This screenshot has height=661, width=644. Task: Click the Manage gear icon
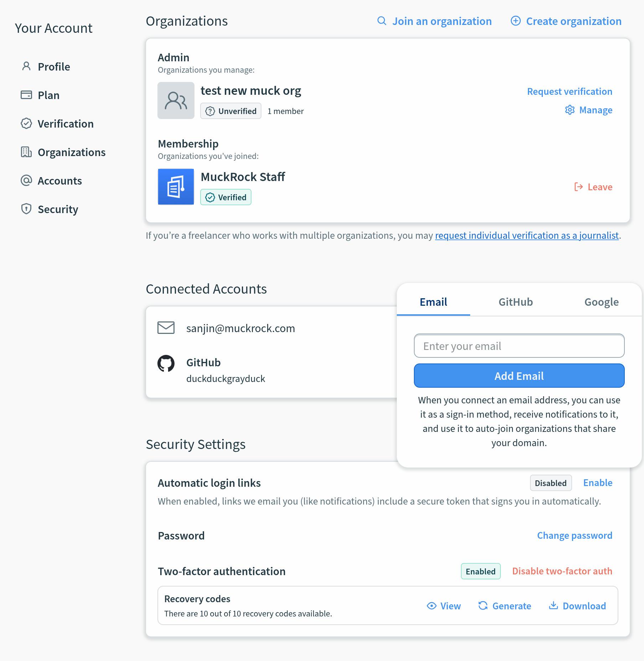(570, 110)
